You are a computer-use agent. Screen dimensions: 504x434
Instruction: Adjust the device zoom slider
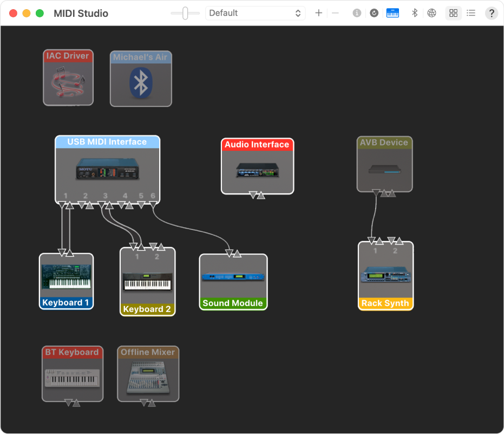tap(185, 12)
